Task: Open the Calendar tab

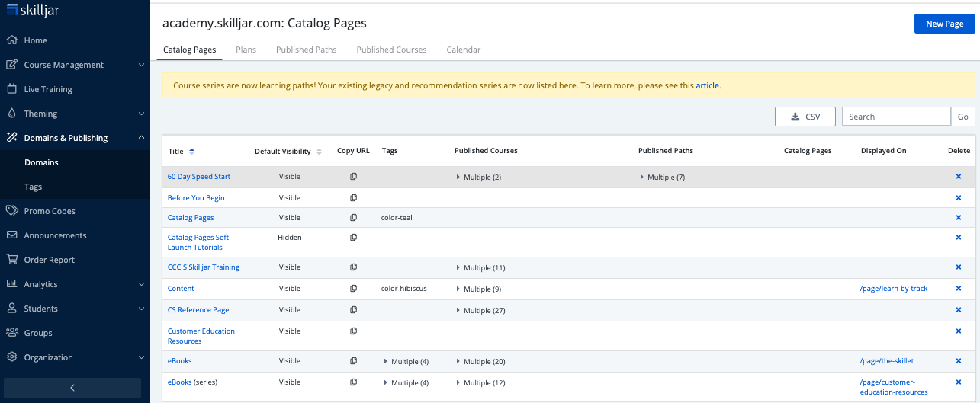Action: pyautogui.click(x=463, y=50)
